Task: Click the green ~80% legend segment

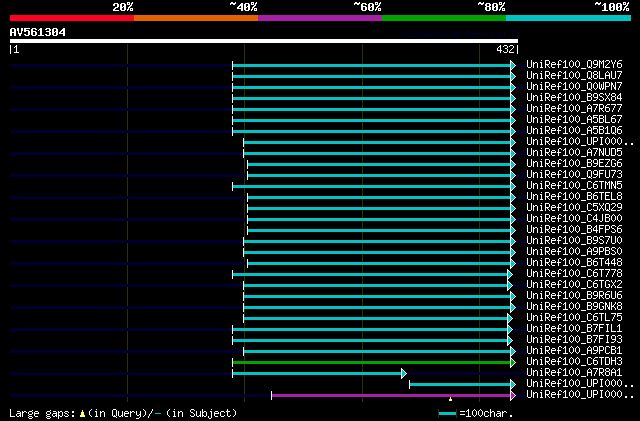Action: click(x=444, y=18)
